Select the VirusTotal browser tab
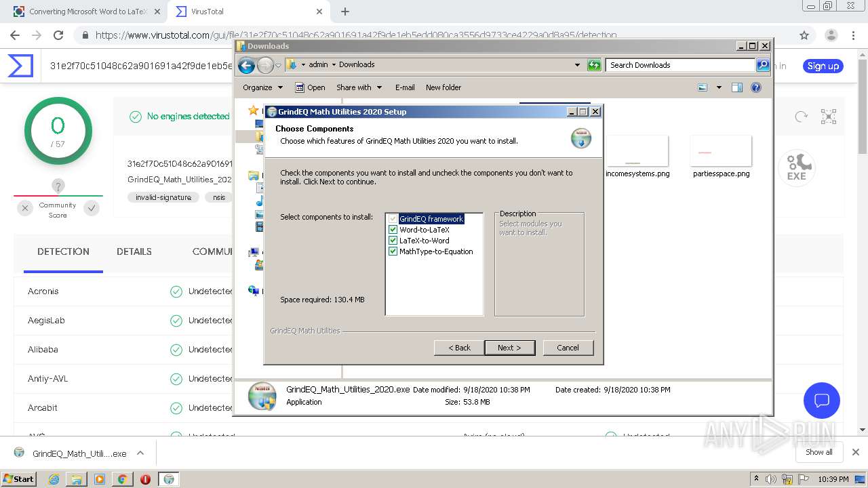The width and height of the screenshot is (868, 488). click(248, 12)
